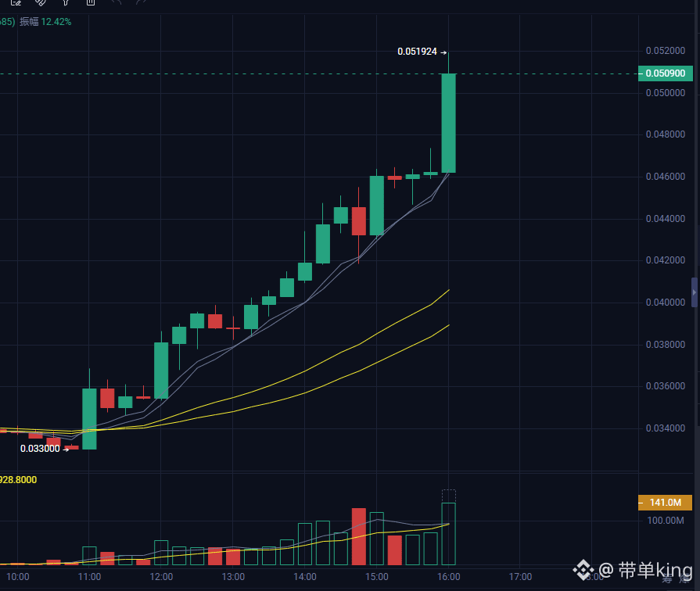
Task: Click the 10:00 time axis label
Action: pyautogui.click(x=18, y=577)
